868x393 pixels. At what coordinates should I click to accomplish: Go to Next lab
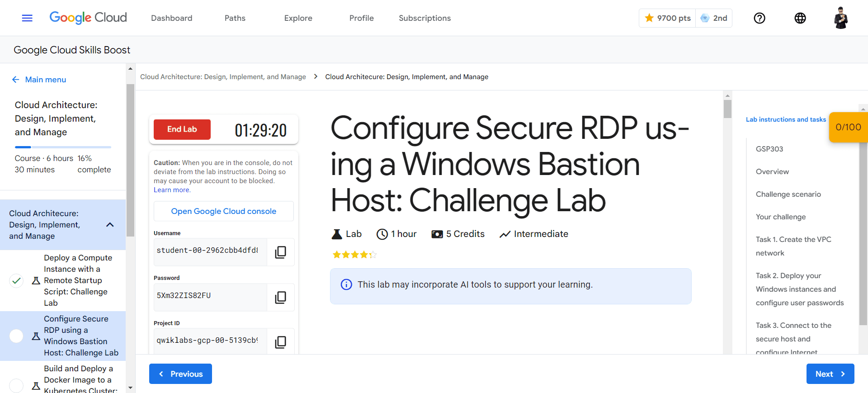[x=830, y=374]
